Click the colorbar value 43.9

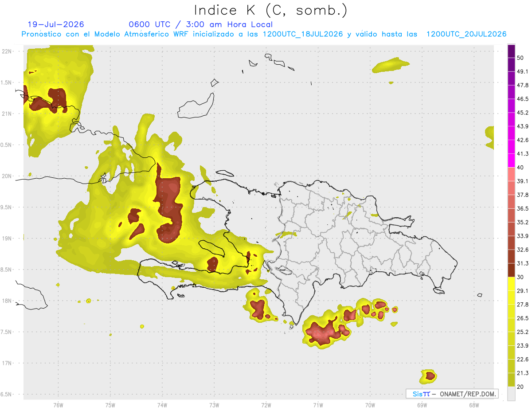(x=523, y=126)
